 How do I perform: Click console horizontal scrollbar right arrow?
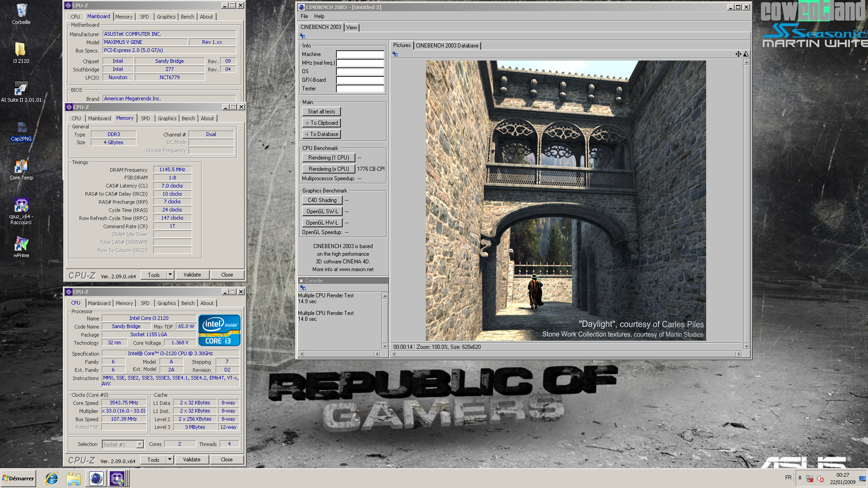(x=377, y=354)
